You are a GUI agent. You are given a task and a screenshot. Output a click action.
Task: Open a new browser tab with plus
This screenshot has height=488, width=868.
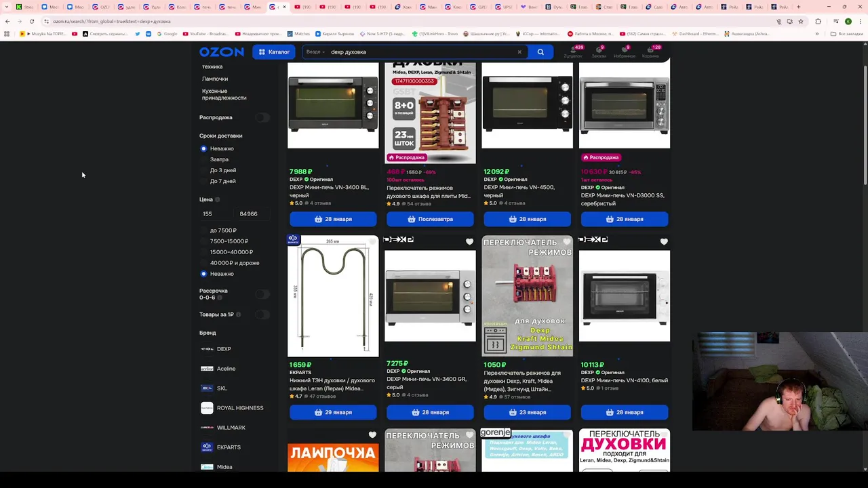pyautogui.click(x=798, y=7)
